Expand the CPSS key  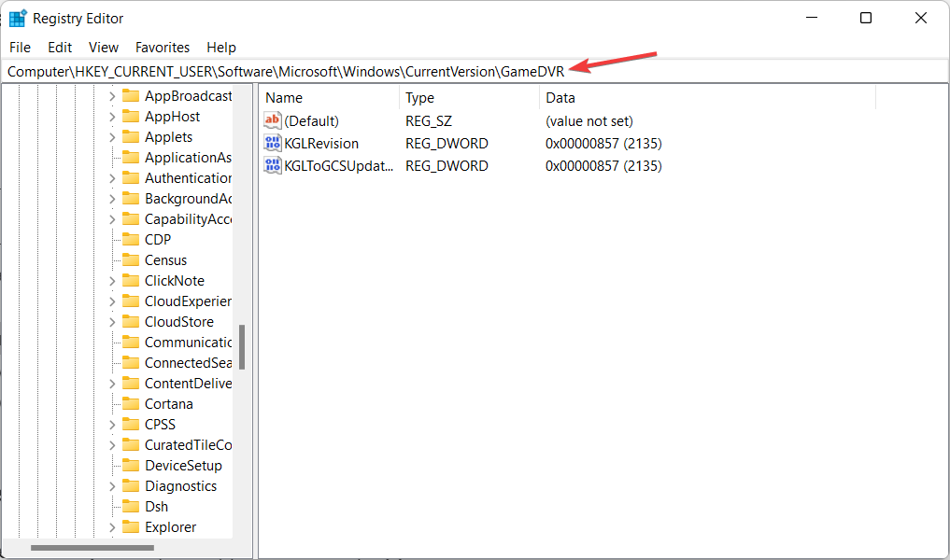tap(112, 425)
